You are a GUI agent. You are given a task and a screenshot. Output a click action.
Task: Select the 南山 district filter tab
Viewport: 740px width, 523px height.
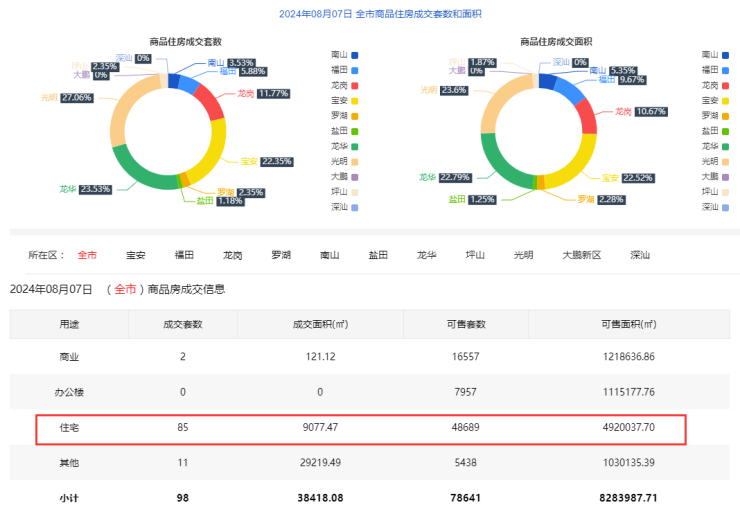[329, 255]
